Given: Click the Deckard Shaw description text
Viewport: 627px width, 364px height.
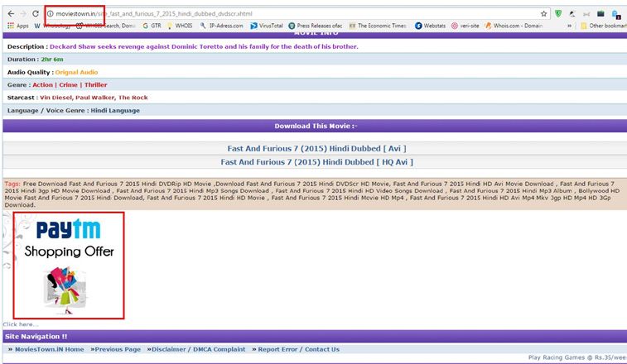Looking at the screenshot, I should tap(204, 46).
